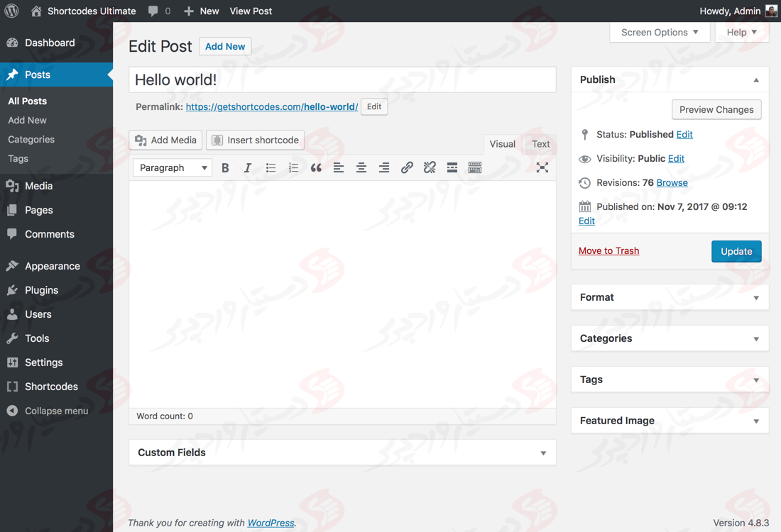Enter distraction-free fullscreen mode
This screenshot has height=532, width=781.
click(542, 168)
